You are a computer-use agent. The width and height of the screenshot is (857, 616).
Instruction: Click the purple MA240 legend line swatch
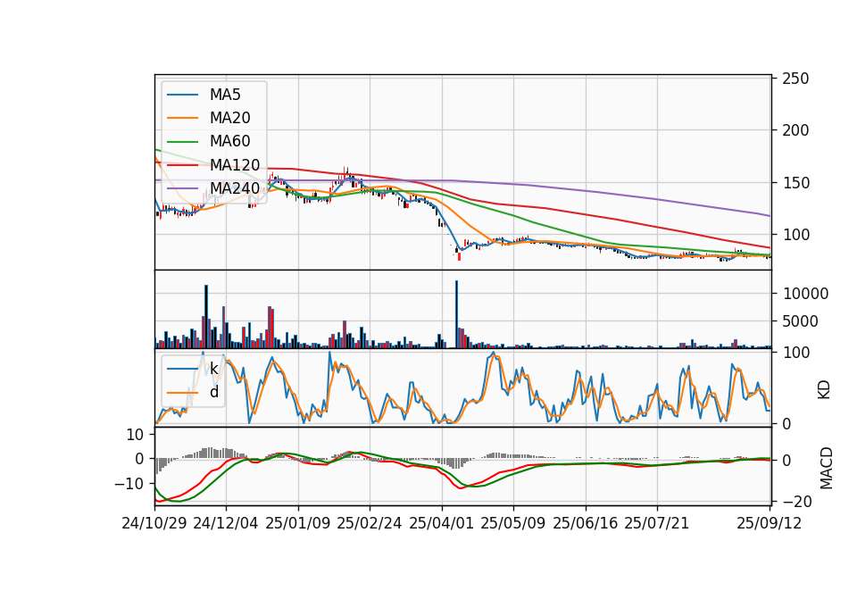(x=182, y=188)
